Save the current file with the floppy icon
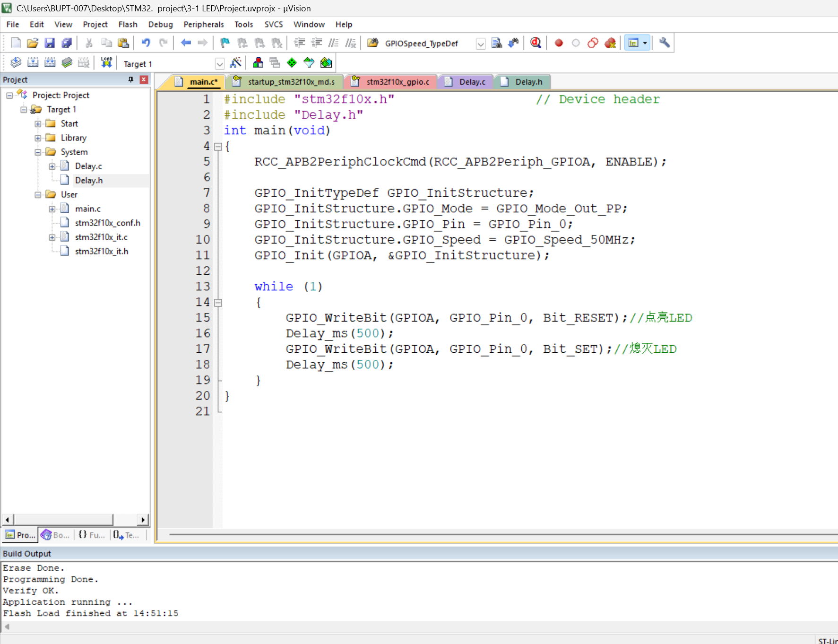 (50, 43)
